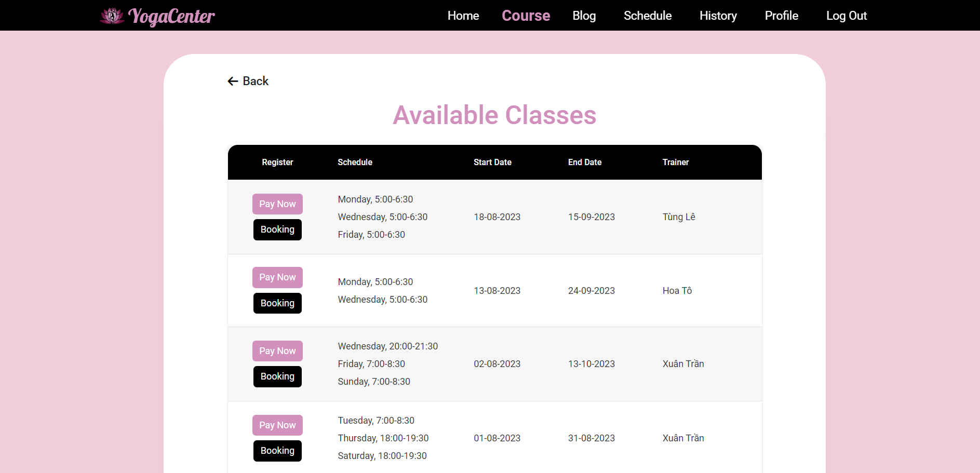Click the Register column header
Viewport: 980px width, 473px height.
(x=277, y=162)
